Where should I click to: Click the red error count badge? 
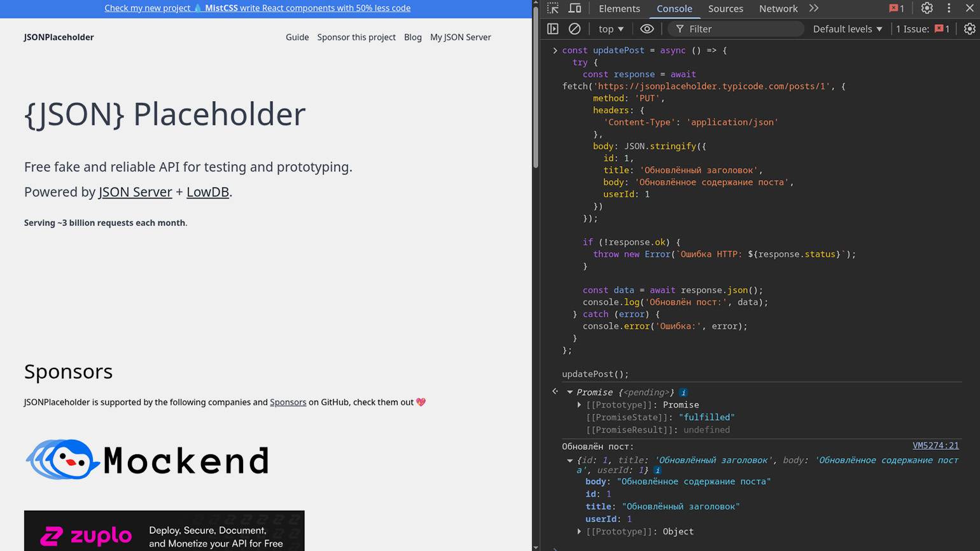pyautogui.click(x=897, y=8)
